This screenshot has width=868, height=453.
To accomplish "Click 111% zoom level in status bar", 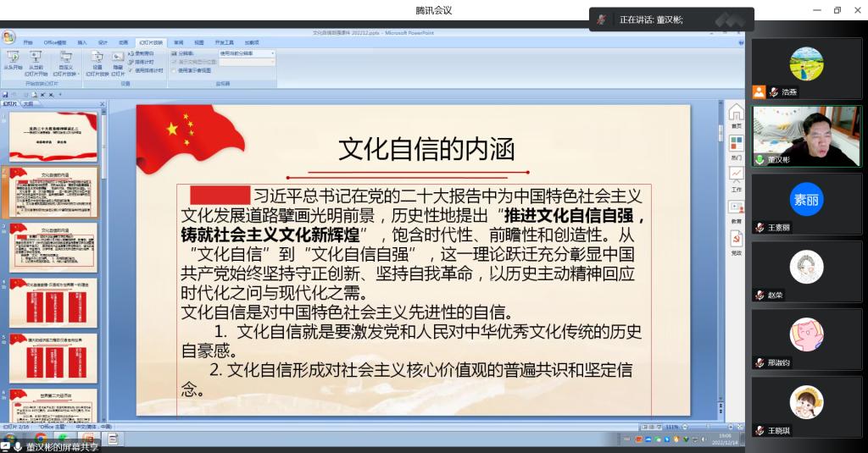I will point(671,427).
